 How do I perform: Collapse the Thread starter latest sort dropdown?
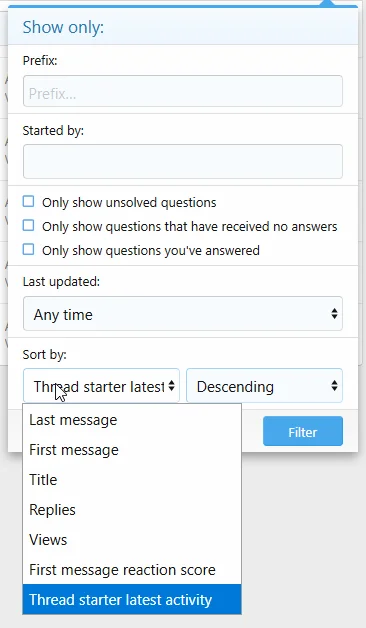tap(101, 386)
